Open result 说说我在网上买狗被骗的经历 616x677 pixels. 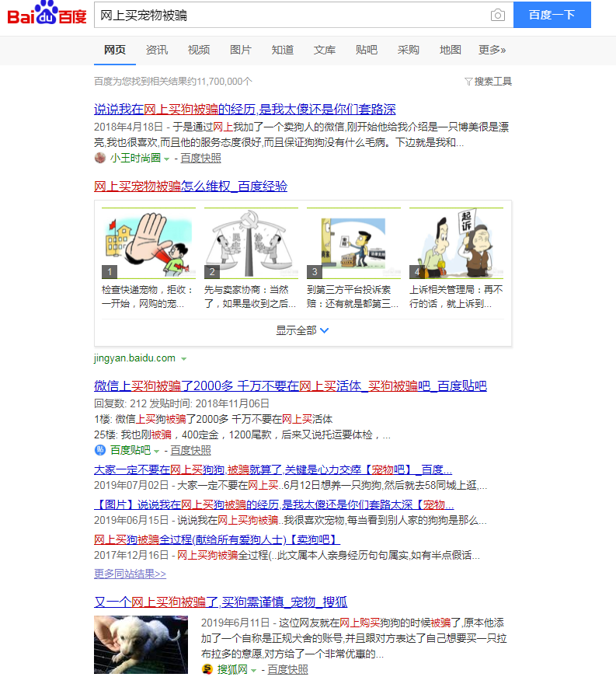245,110
